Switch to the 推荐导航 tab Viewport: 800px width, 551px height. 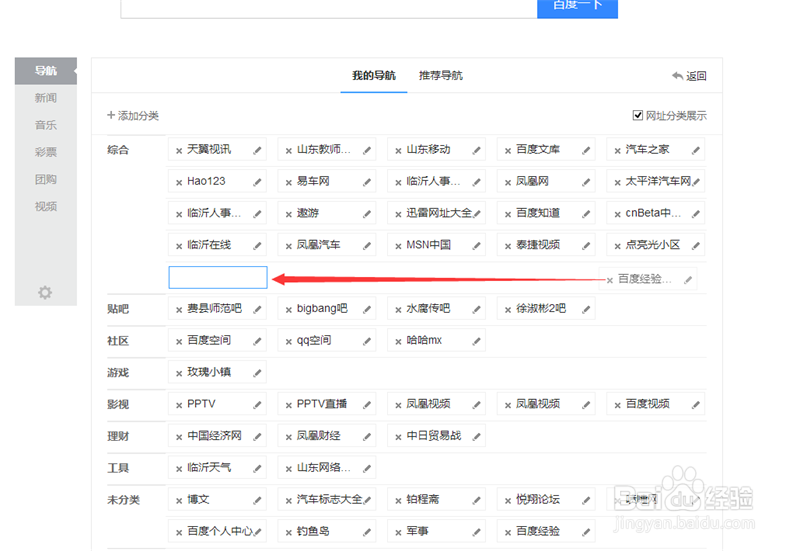tap(441, 76)
